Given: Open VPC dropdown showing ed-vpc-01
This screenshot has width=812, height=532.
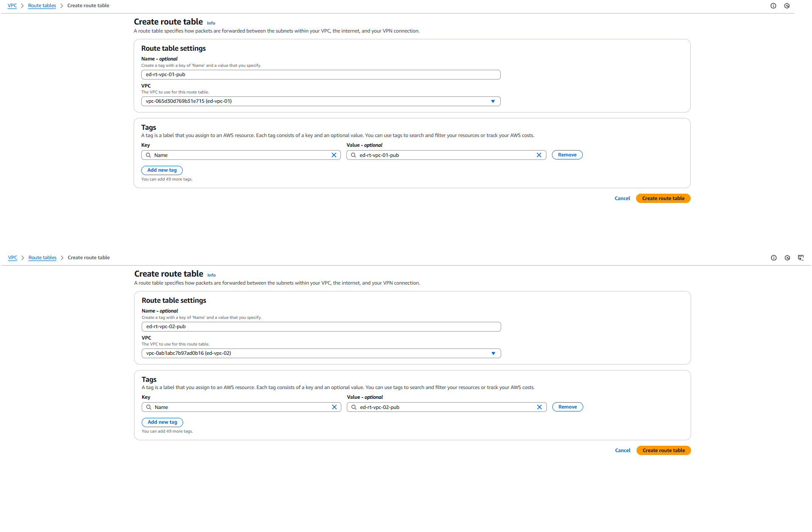Looking at the screenshot, I should 321,101.
